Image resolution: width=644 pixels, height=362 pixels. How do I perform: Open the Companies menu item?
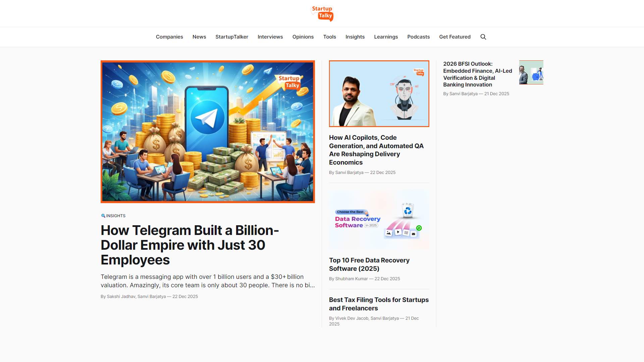(x=169, y=37)
